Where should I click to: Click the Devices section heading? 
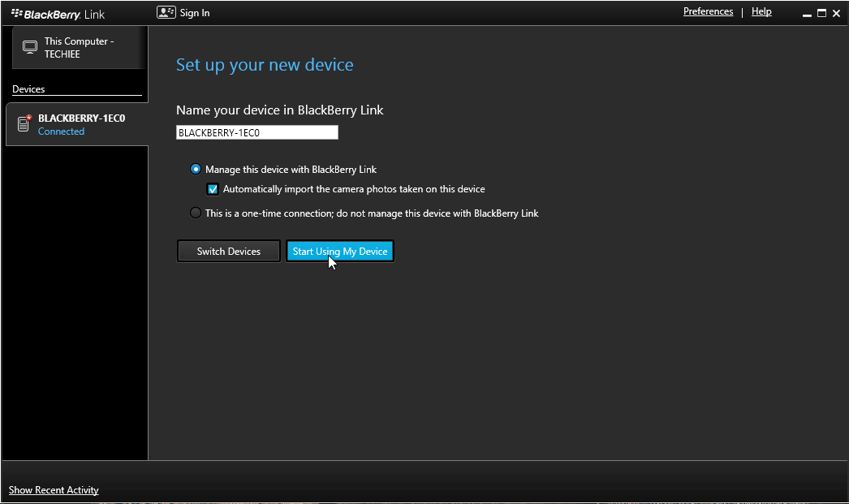click(31, 88)
